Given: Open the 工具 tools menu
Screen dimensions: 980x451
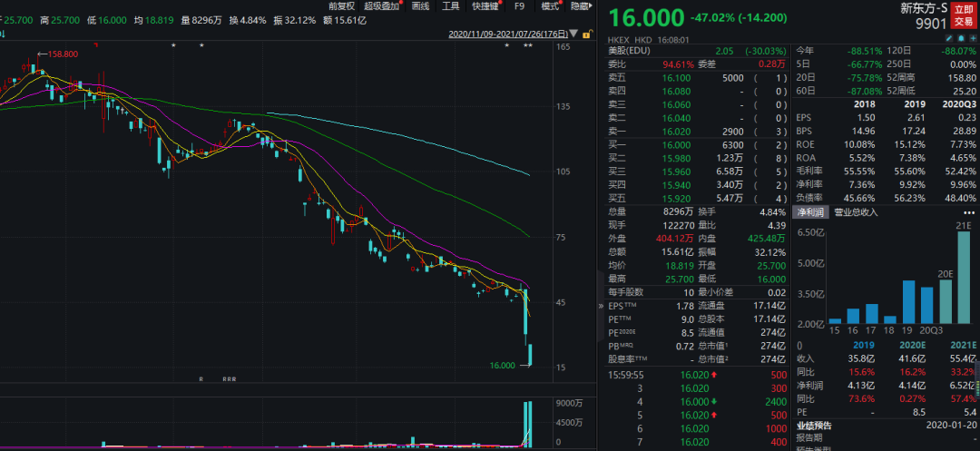Looking at the screenshot, I should [450, 6].
